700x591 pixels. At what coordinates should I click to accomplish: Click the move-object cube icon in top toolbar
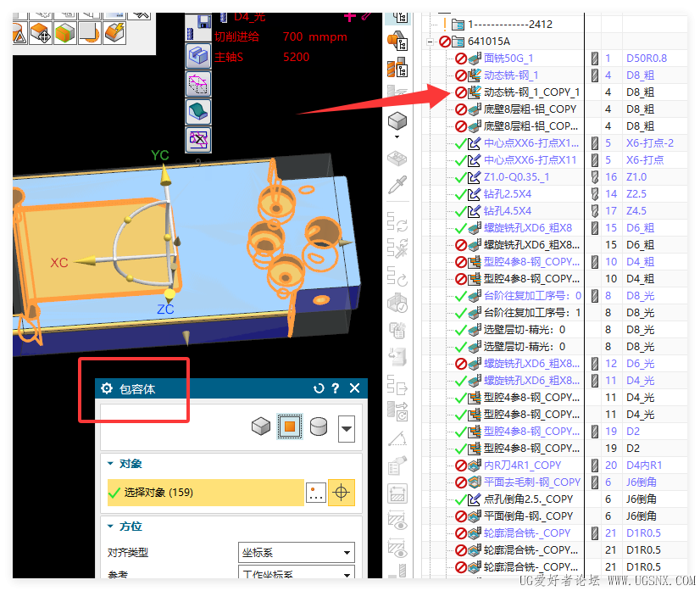[x=40, y=33]
